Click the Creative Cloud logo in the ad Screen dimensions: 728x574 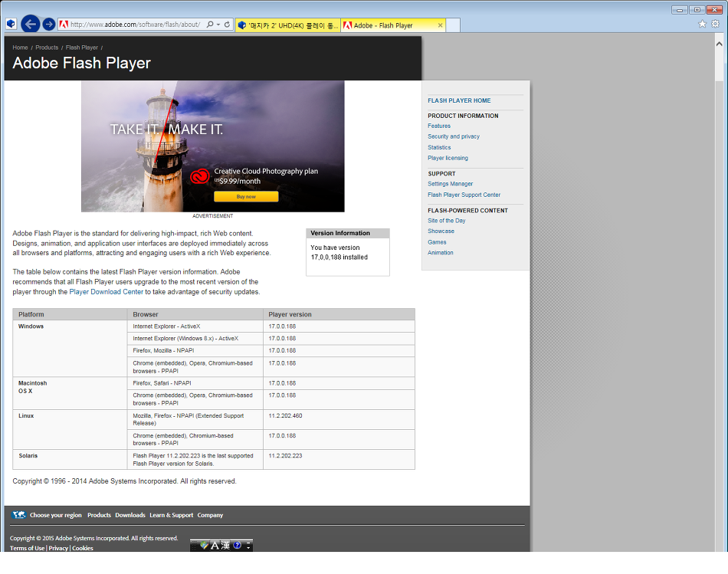tap(200, 176)
